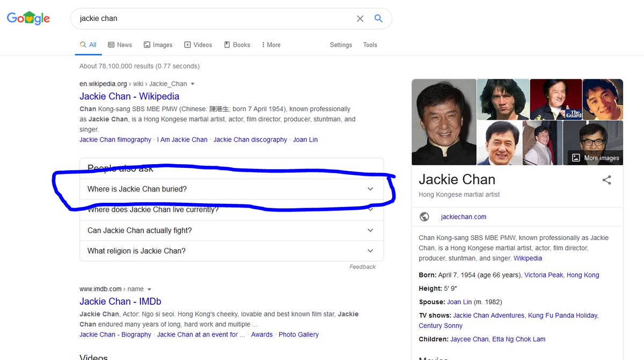Open the IMDb Photo Gallery sitelink

(x=298, y=334)
